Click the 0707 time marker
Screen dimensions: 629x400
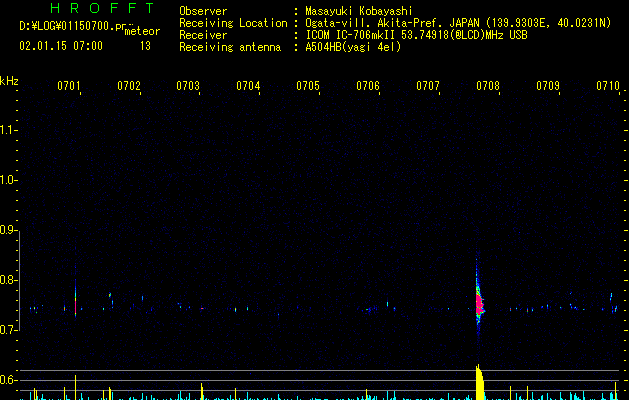coord(428,85)
